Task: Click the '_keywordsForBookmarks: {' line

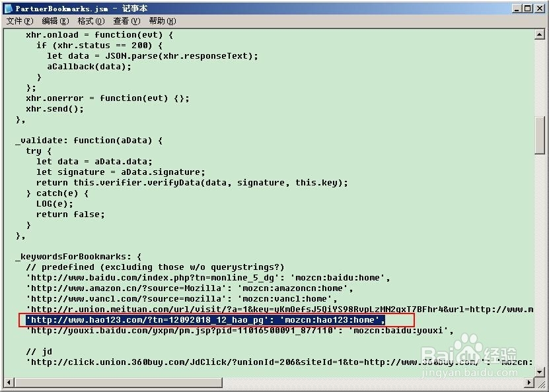Action: (x=79, y=257)
